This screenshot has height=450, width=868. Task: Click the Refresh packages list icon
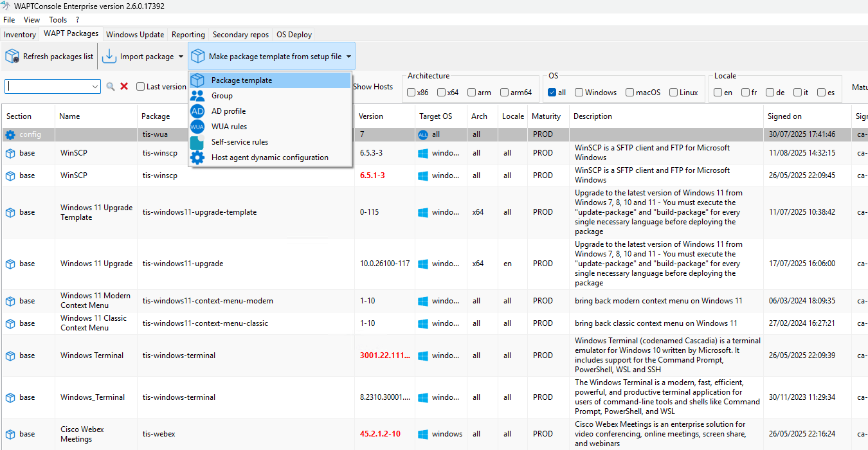pos(12,57)
